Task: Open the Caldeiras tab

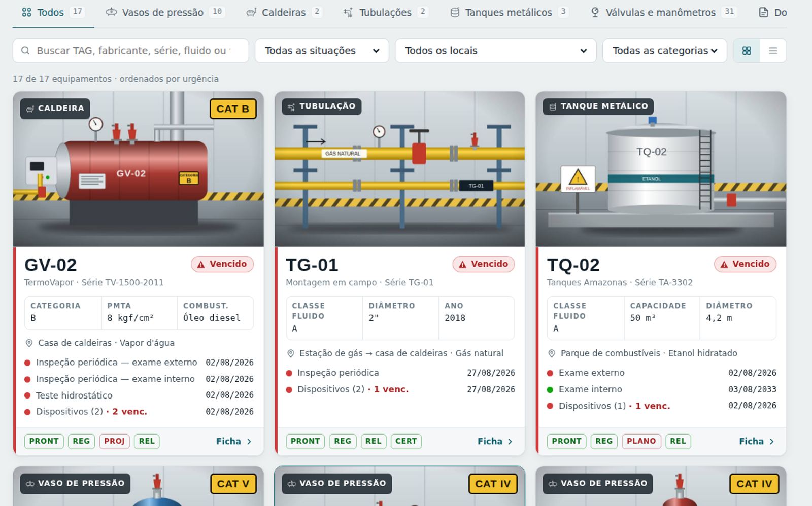Action: [x=284, y=12]
